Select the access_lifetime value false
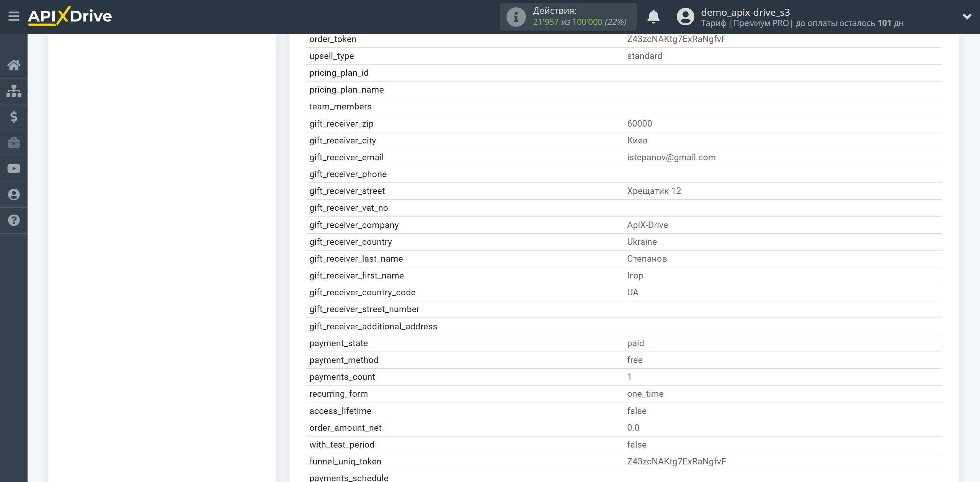Screen dimensions: 980x482 637,411
